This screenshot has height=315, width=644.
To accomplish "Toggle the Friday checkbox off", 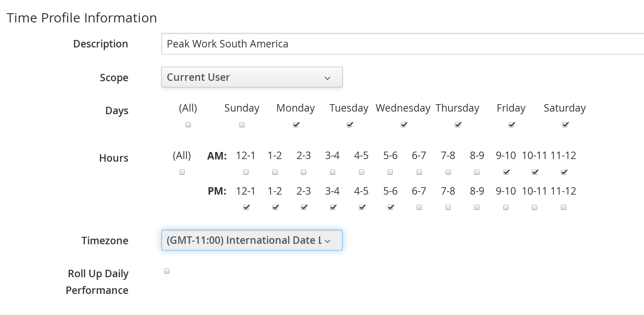I will [x=511, y=125].
